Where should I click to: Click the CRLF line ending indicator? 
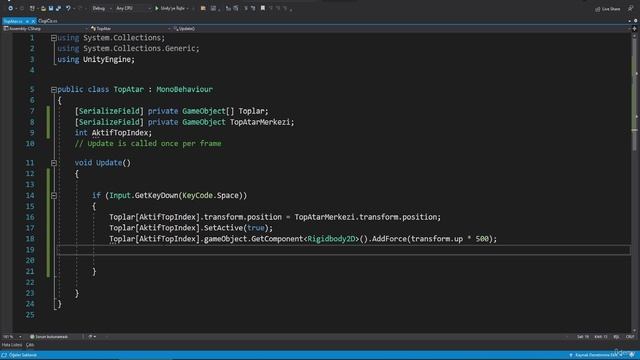click(x=630, y=337)
